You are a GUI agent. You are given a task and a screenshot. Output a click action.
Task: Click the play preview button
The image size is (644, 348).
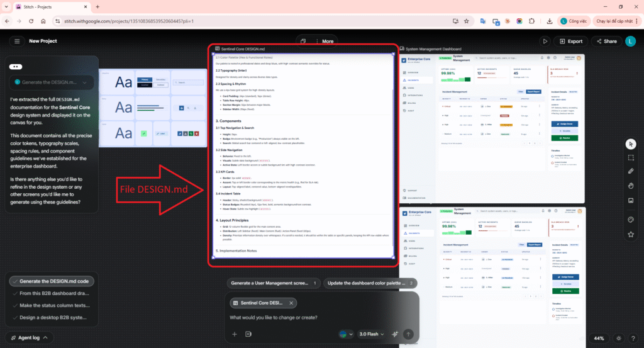(545, 41)
